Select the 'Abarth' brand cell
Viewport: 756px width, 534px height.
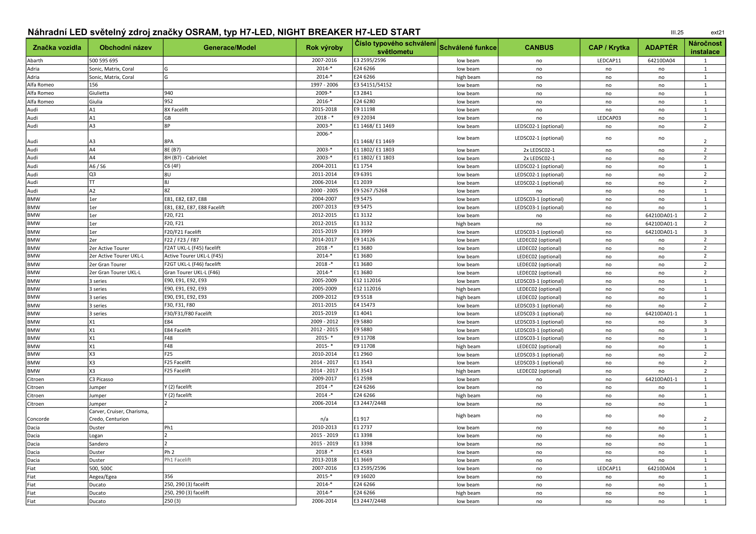57,60
